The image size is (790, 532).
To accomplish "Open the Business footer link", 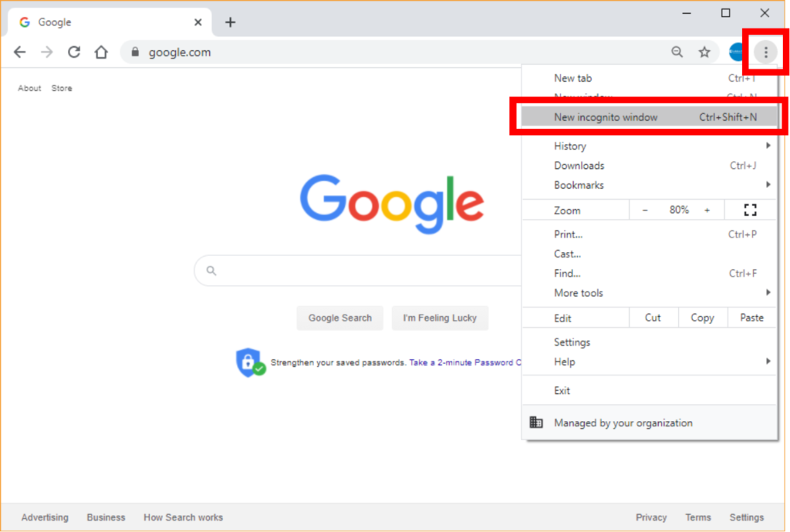I will (x=106, y=517).
